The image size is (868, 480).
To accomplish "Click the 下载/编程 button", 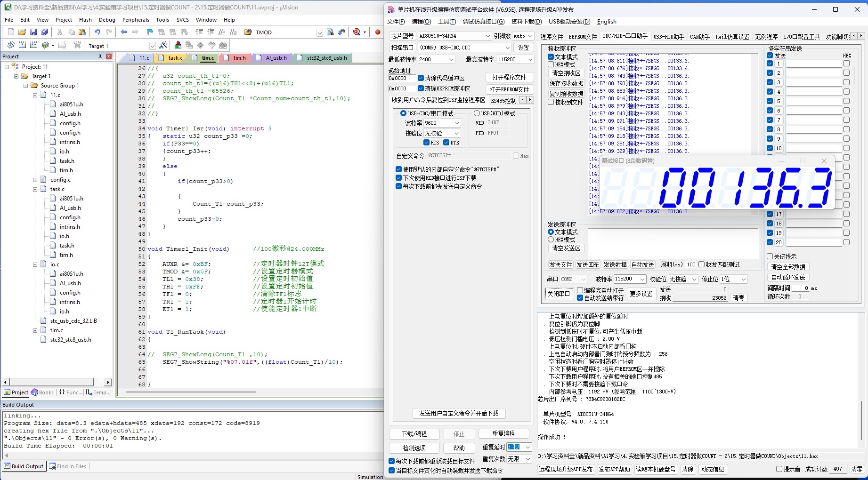I will pos(414,434).
